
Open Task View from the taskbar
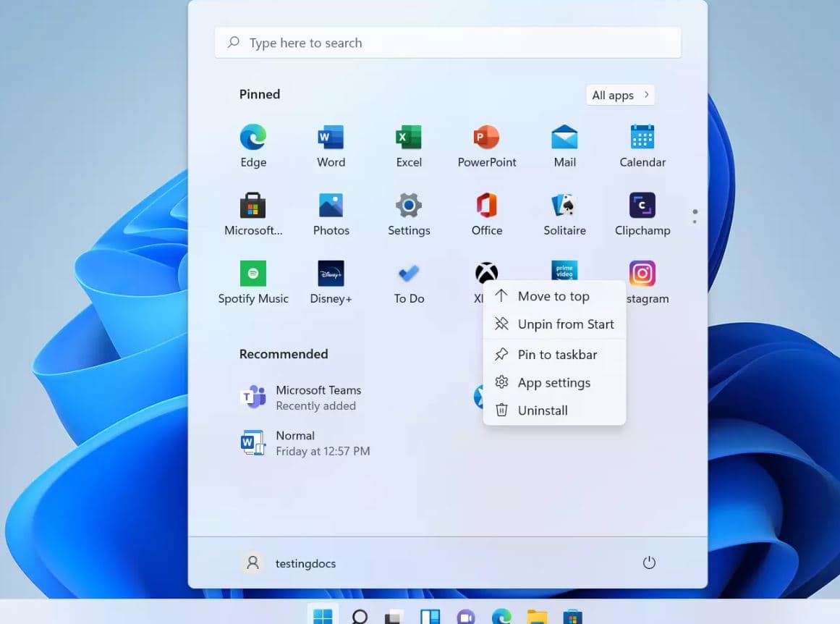click(394, 615)
